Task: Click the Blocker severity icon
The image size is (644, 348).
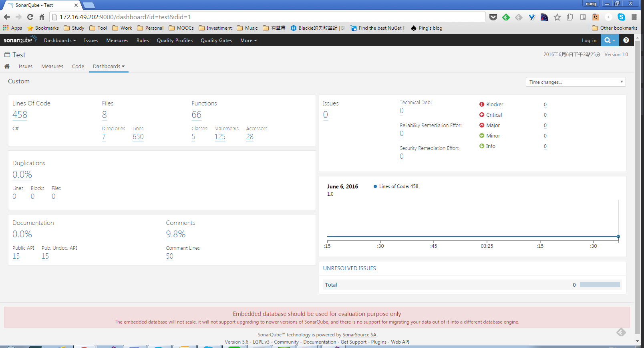Action: tap(482, 104)
